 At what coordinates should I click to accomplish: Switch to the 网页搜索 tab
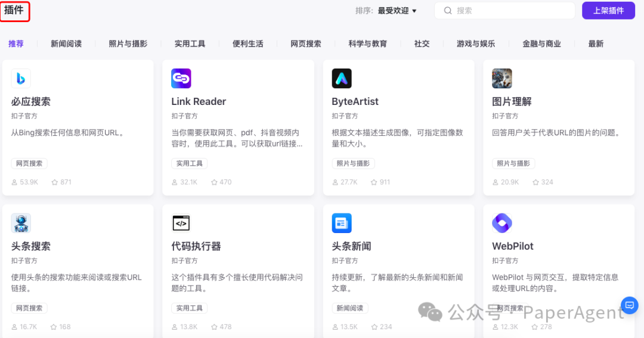(x=305, y=44)
